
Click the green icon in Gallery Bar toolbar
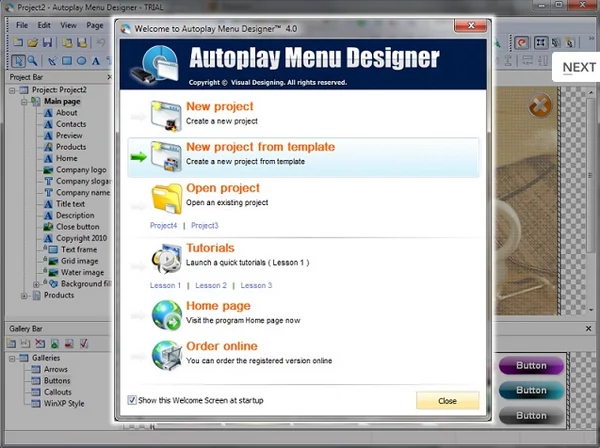[55, 344]
